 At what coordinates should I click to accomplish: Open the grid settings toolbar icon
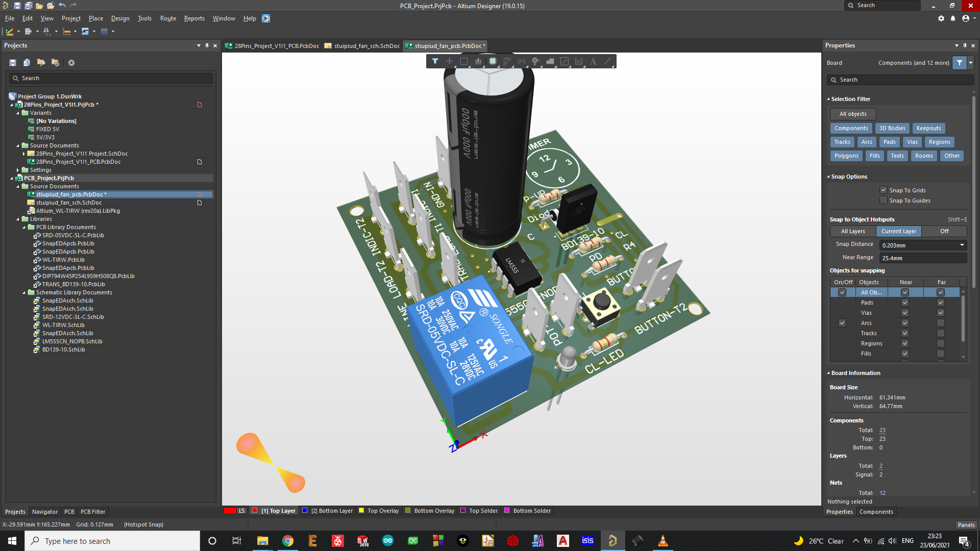(x=104, y=31)
